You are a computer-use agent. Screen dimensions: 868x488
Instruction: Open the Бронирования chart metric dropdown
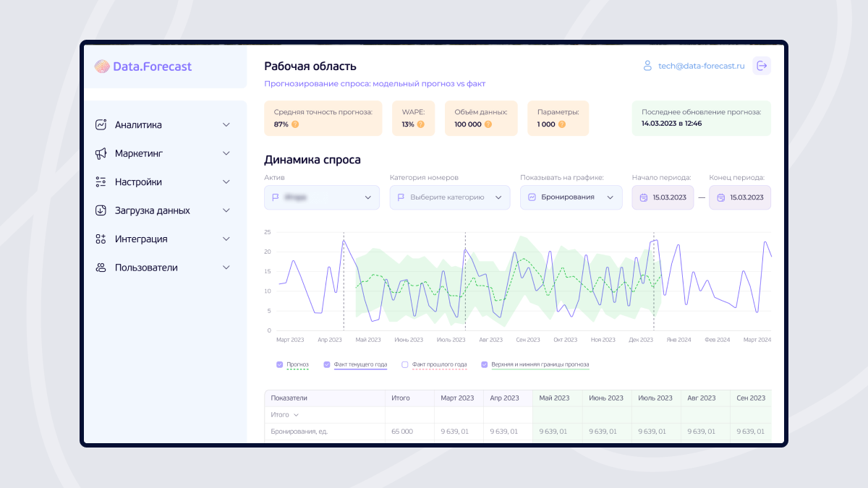click(x=571, y=197)
